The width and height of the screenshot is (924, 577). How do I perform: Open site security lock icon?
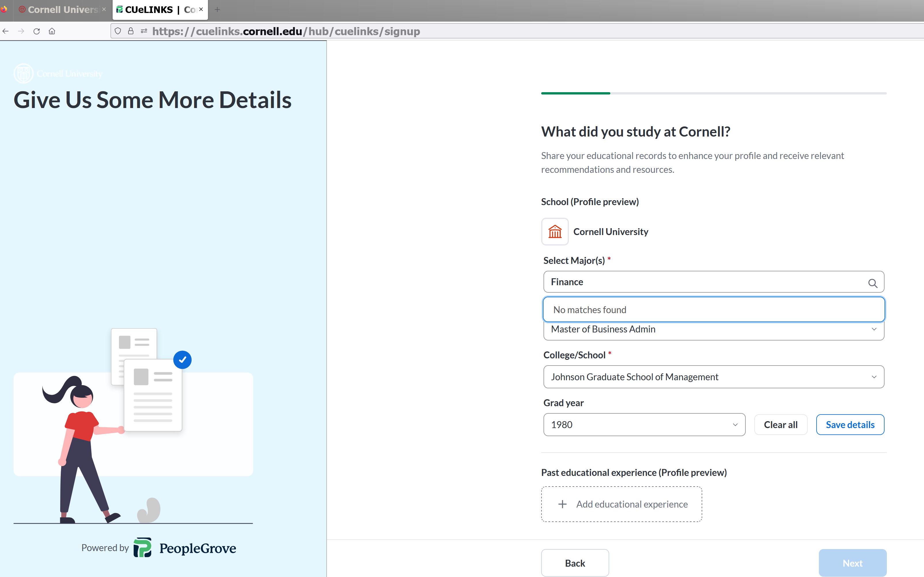point(131,31)
